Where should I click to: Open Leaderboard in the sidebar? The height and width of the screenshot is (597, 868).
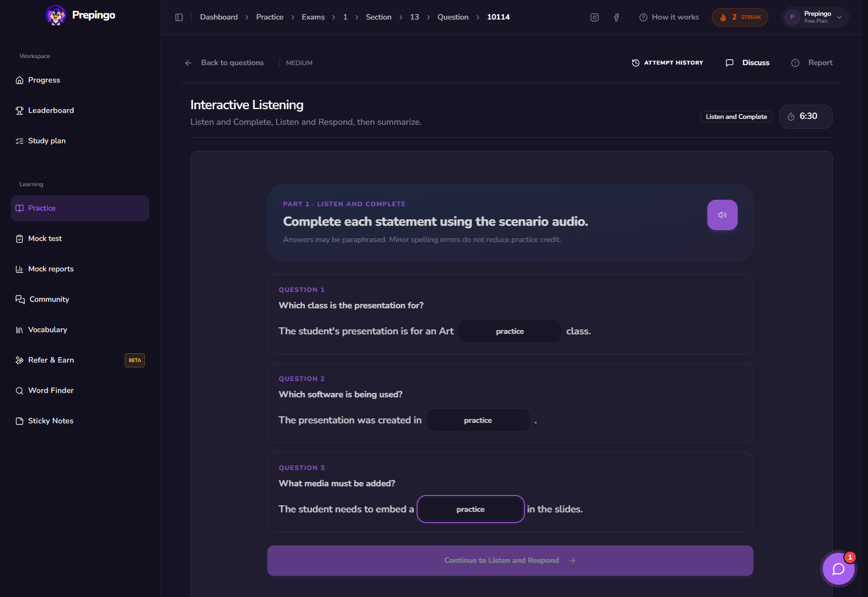click(x=80, y=111)
